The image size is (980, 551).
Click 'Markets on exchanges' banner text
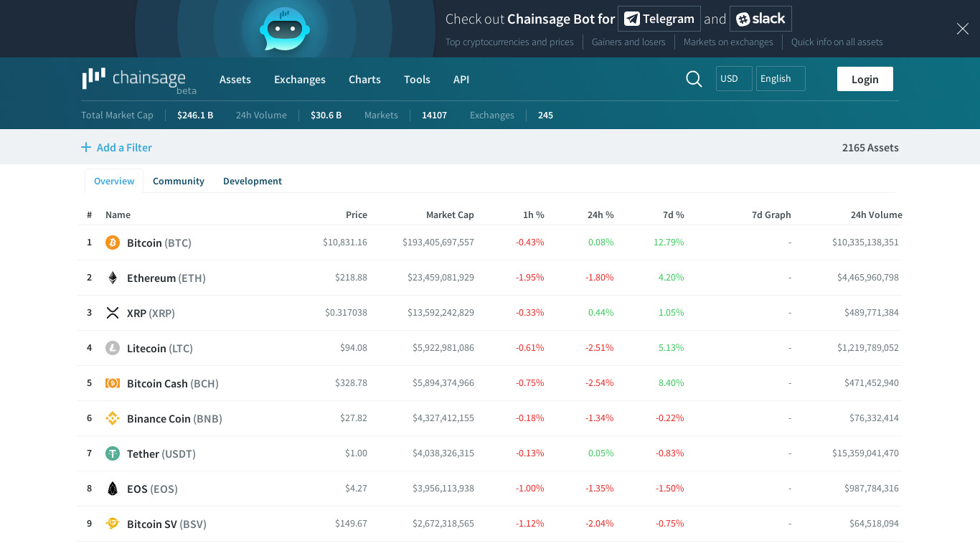(728, 42)
